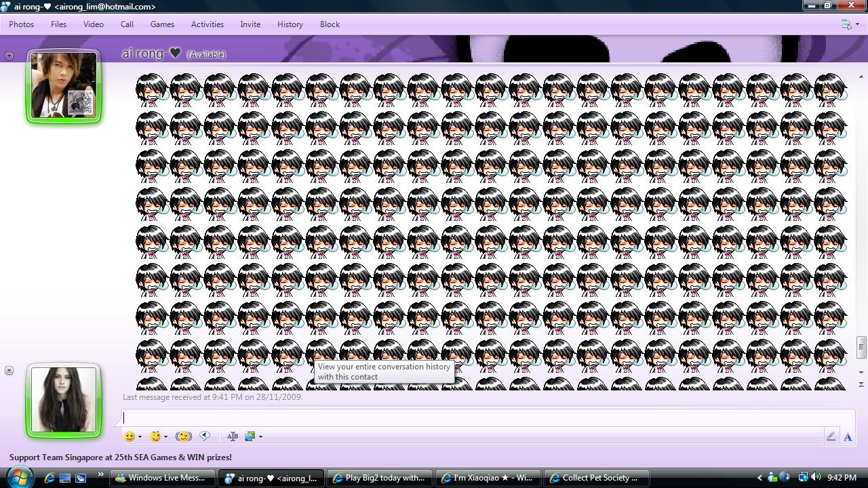Collapse your own display picture arrow

(x=9, y=370)
